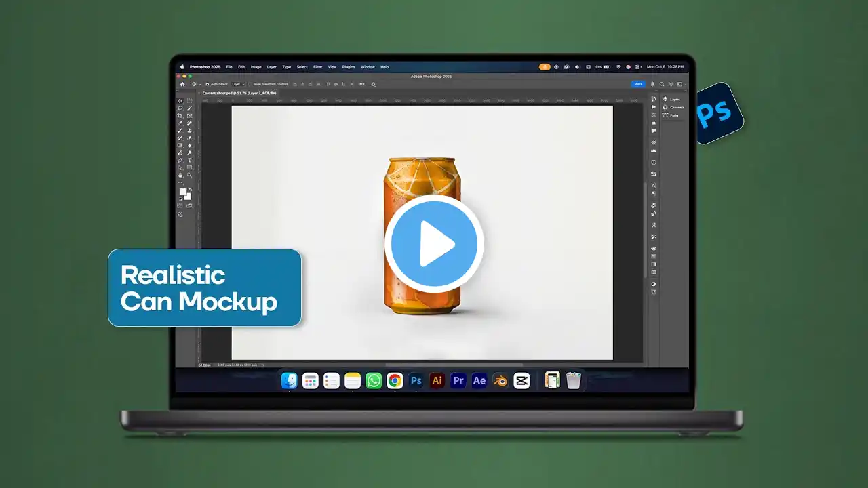Open the Filter menu

tap(317, 67)
